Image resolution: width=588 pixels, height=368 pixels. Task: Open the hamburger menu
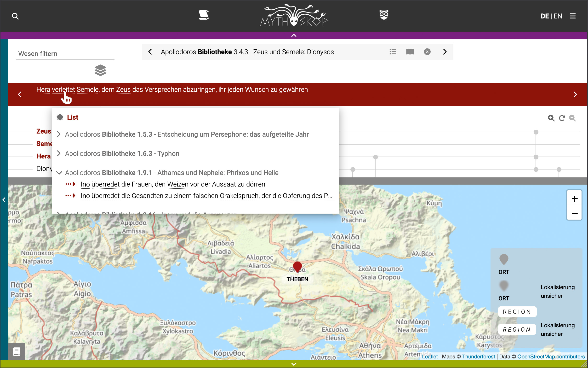pyautogui.click(x=573, y=16)
